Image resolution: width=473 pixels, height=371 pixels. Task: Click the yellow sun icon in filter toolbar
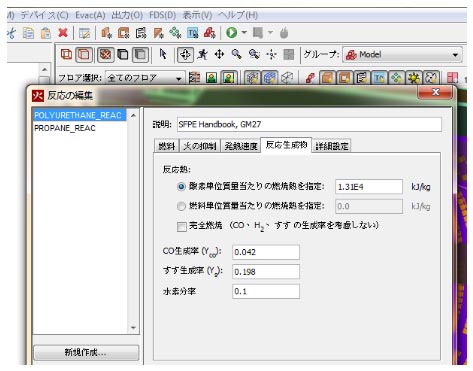click(x=414, y=78)
